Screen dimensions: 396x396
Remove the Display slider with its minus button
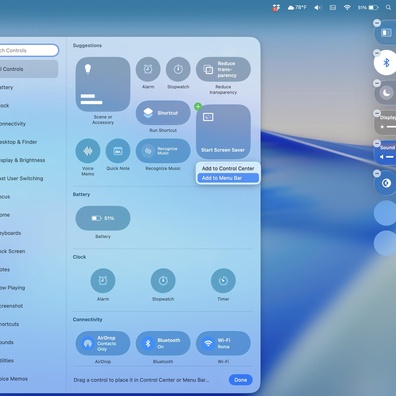point(377,113)
